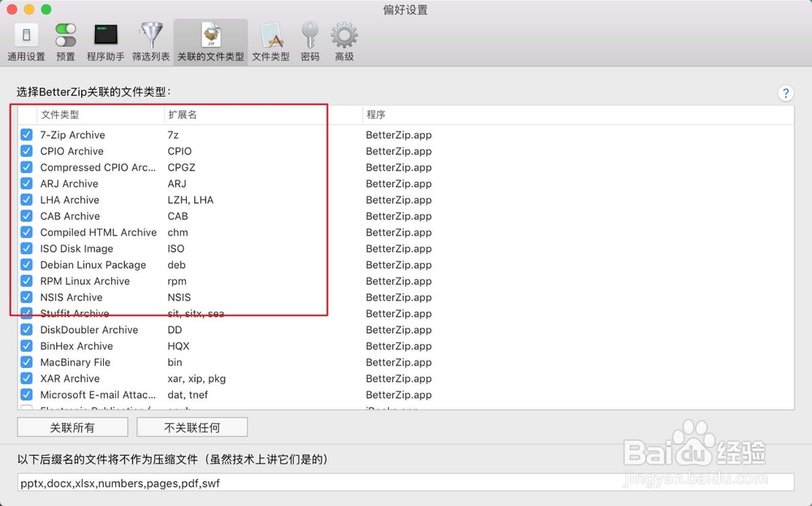
Task: Uncheck the BinHex Archive checkbox
Action: (27, 346)
